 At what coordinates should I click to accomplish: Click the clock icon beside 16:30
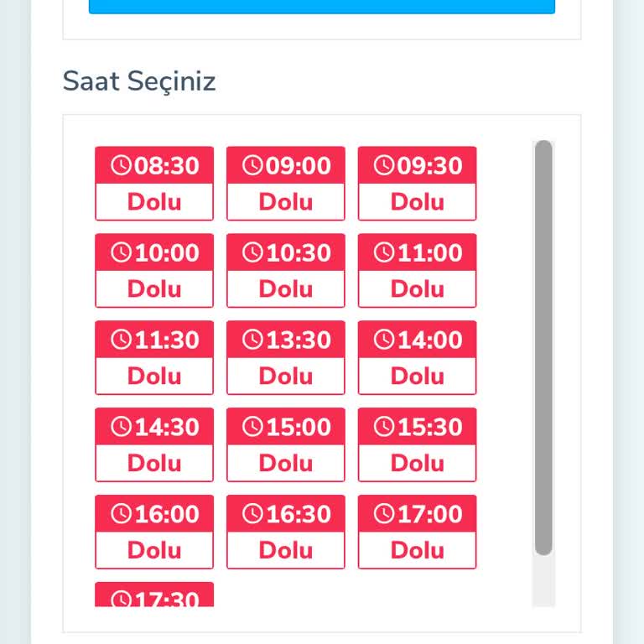[x=253, y=514]
